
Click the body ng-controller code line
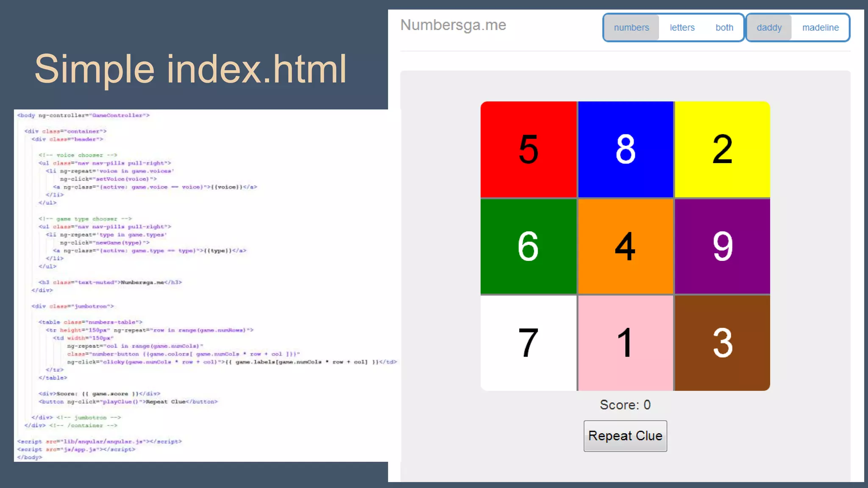click(83, 115)
